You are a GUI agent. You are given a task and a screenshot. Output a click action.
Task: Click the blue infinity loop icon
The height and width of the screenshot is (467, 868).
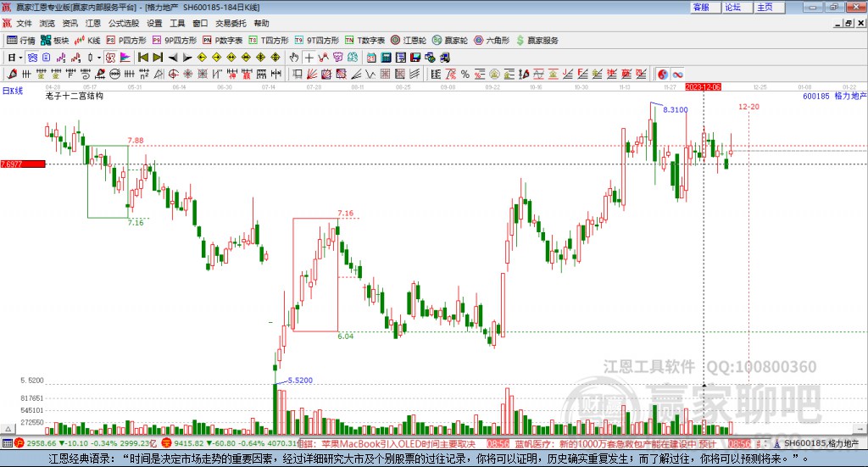(x=677, y=74)
